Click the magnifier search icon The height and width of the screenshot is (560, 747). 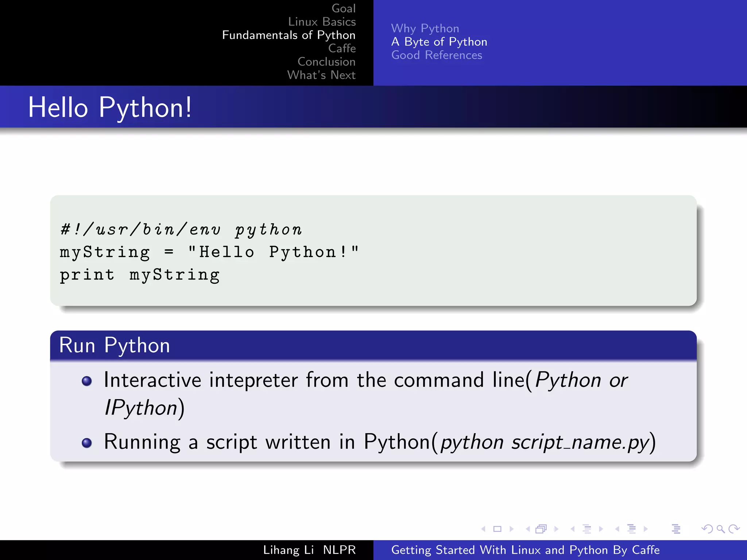(x=720, y=529)
